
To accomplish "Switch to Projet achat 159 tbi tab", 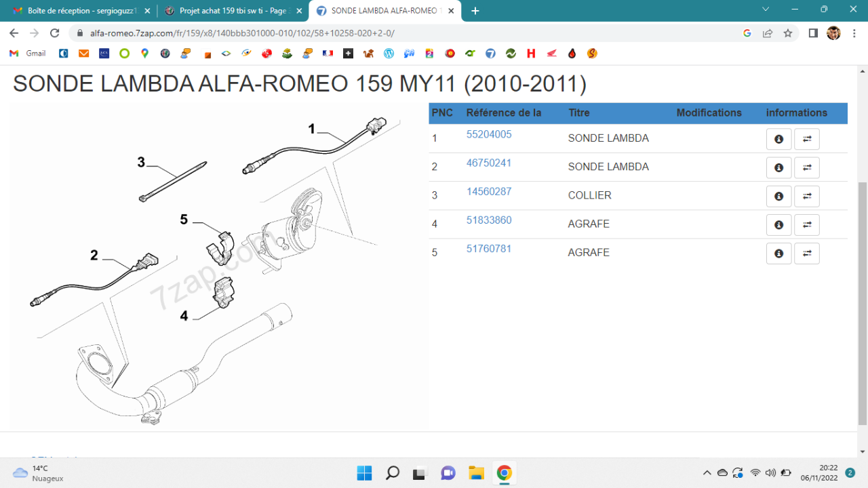I will [232, 11].
